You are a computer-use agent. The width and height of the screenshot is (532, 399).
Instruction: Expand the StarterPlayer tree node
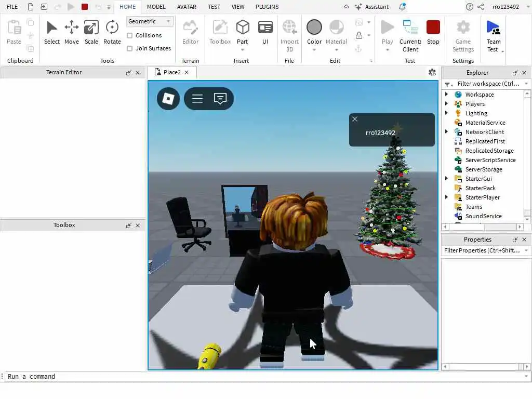[x=446, y=197]
